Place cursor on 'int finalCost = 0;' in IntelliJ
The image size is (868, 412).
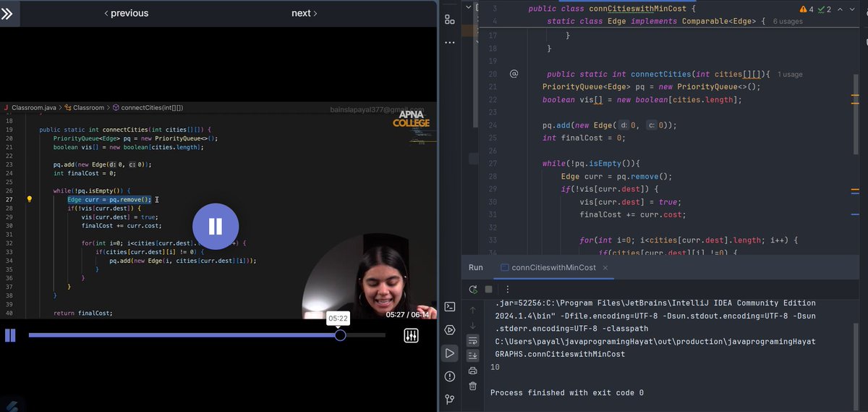tap(583, 138)
